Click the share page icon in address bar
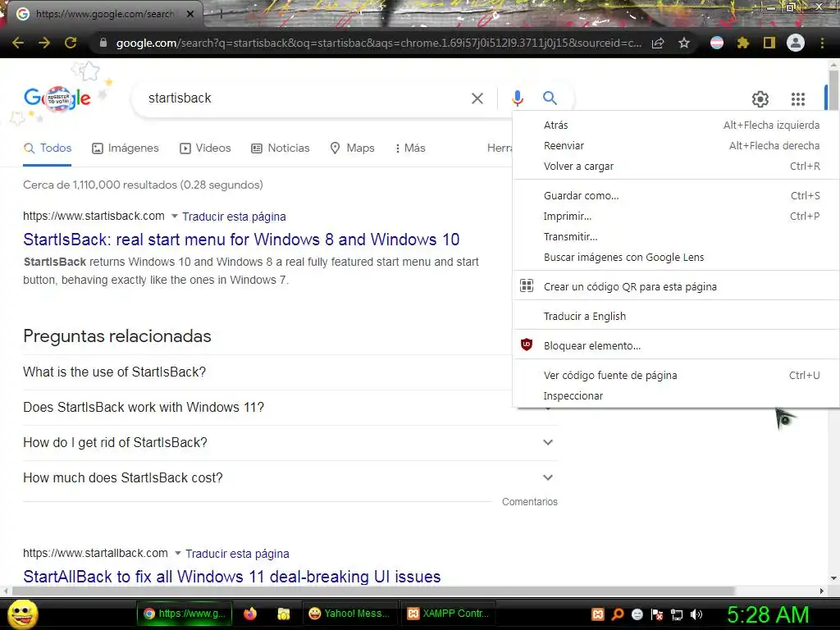840x630 pixels. click(x=658, y=43)
